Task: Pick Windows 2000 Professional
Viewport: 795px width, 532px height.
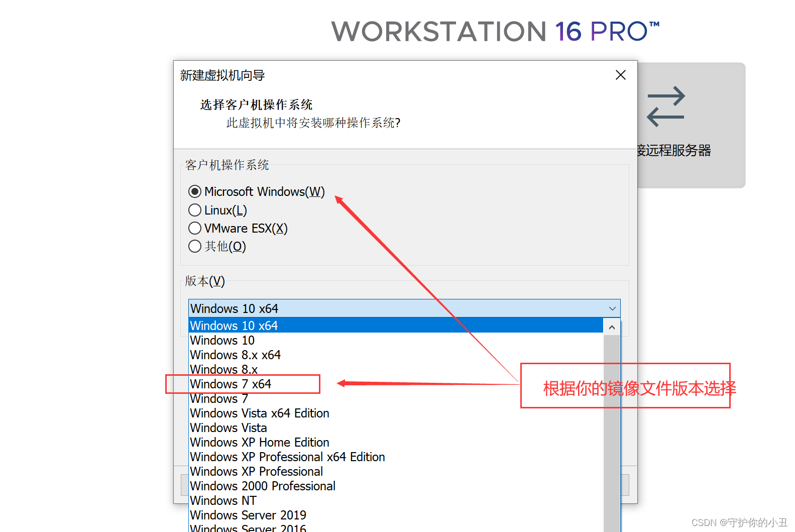Action: [x=396, y=486]
